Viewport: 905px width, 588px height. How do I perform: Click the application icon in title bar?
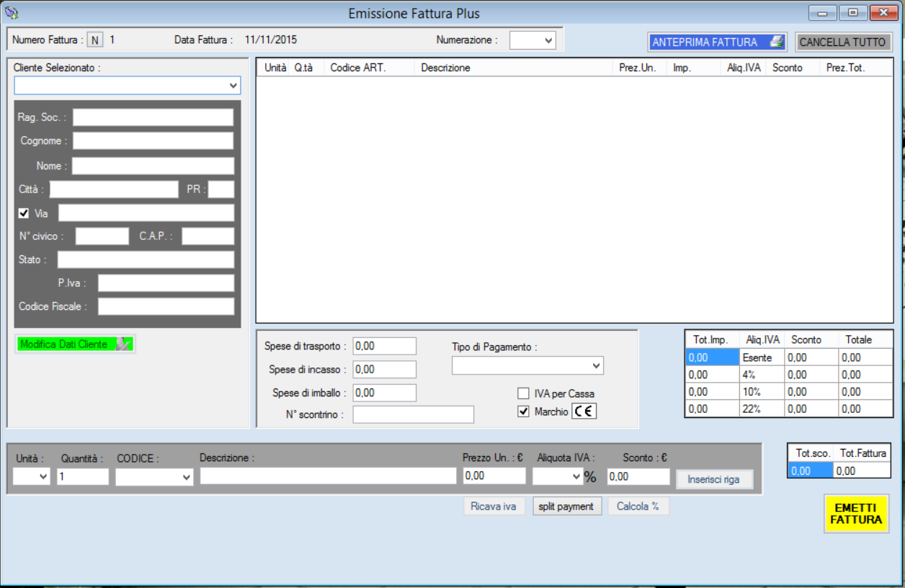point(11,12)
